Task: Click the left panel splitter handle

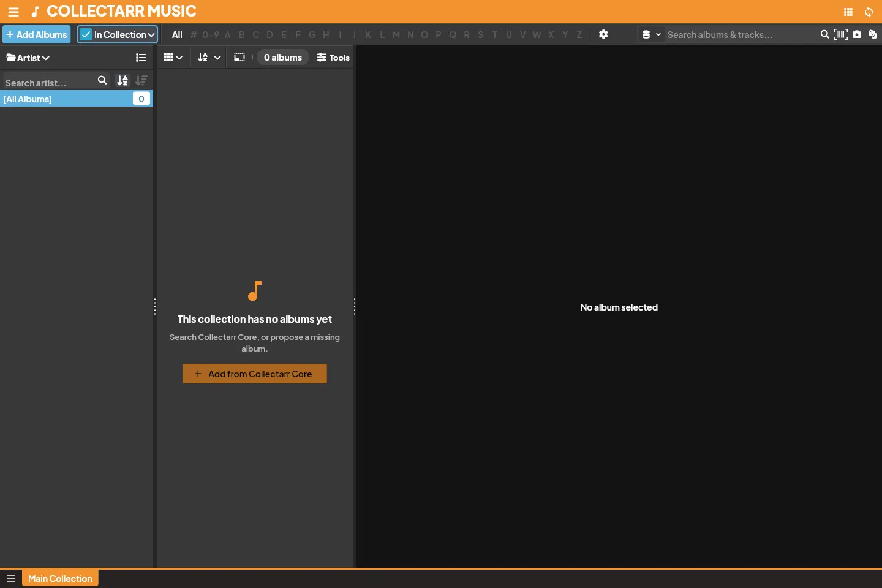Action: click(x=155, y=306)
